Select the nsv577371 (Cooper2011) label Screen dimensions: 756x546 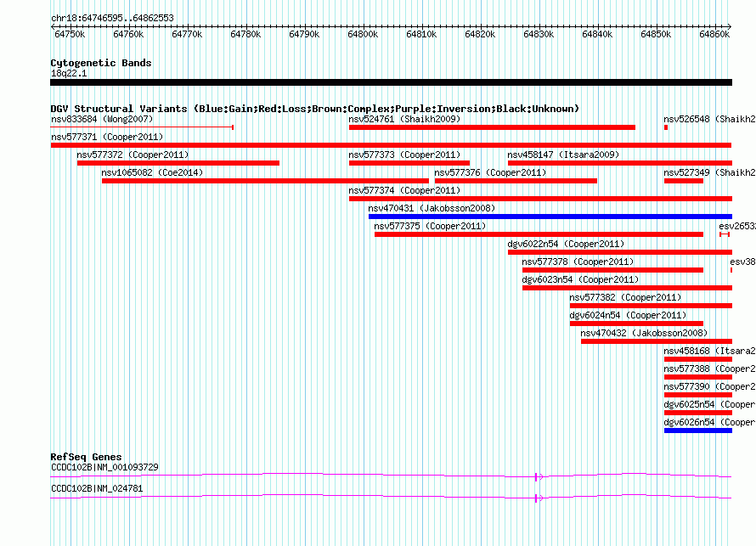click(x=107, y=137)
